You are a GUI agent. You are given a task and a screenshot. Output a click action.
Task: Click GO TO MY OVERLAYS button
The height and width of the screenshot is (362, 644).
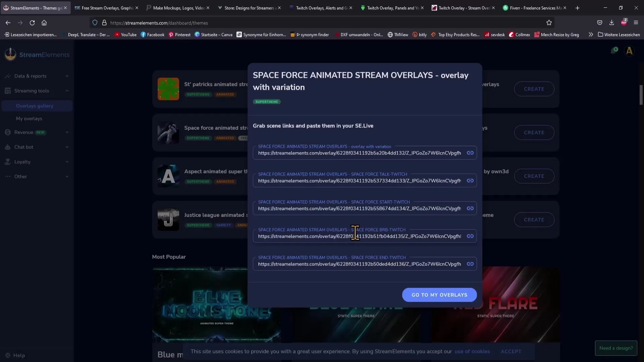click(440, 294)
